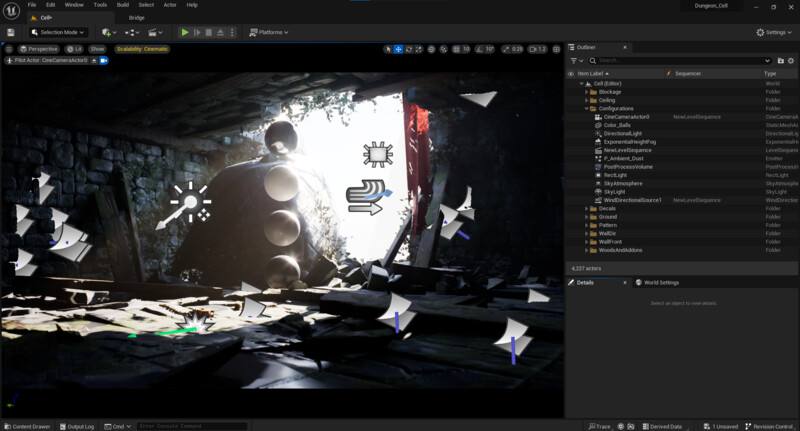Open the Actor menu

pos(170,5)
